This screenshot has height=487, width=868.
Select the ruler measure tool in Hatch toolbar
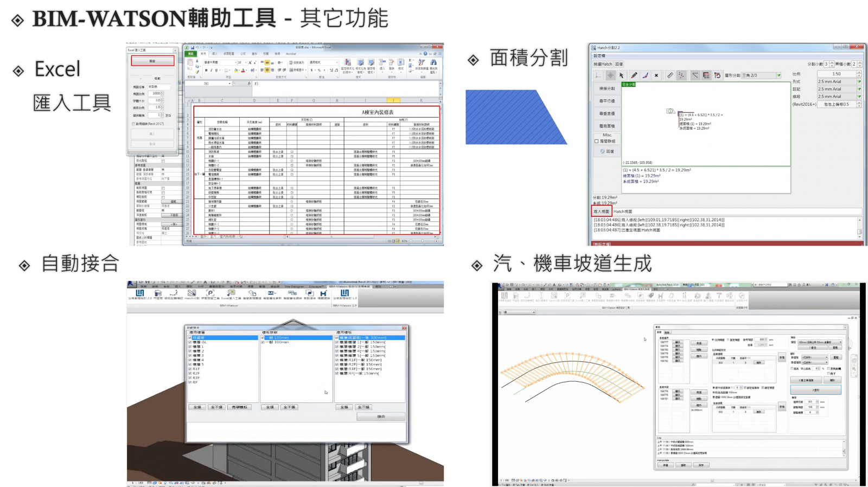click(670, 75)
